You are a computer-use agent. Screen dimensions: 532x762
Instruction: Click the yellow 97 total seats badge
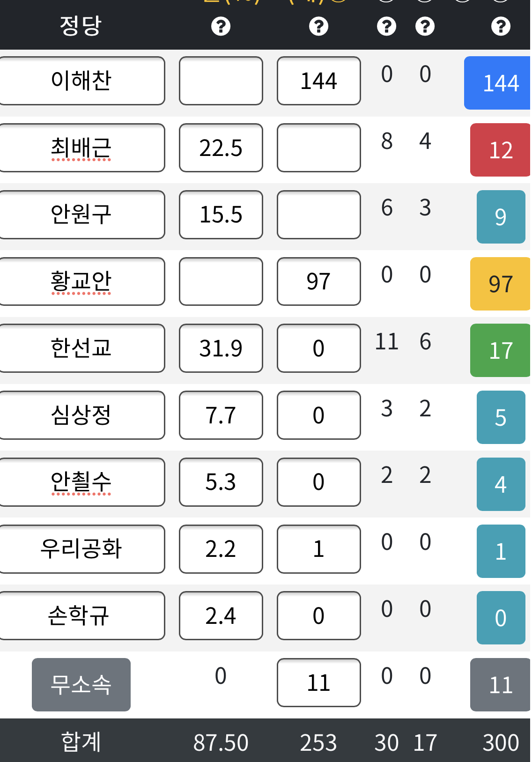(x=501, y=284)
